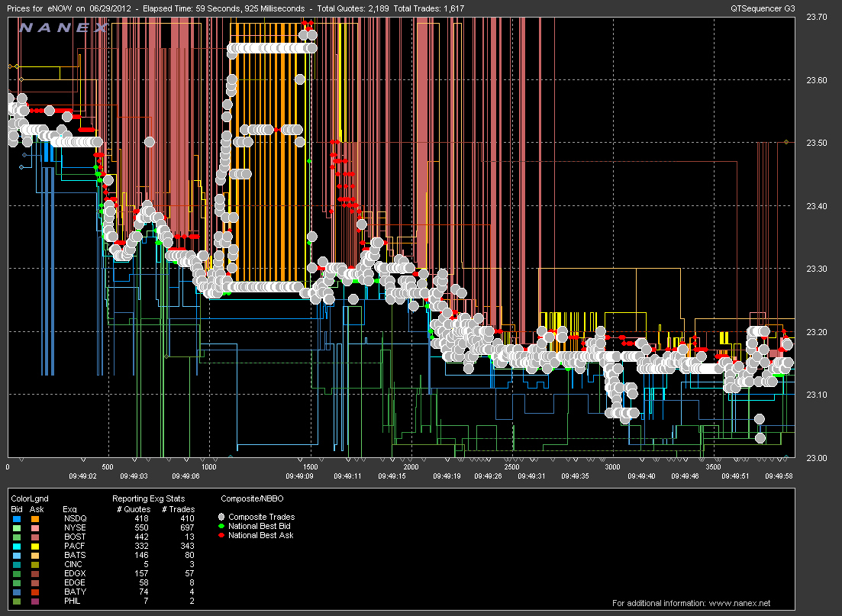The width and height of the screenshot is (842, 616).
Task: Open the www.nanex.net link
Action: pyautogui.click(x=740, y=603)
